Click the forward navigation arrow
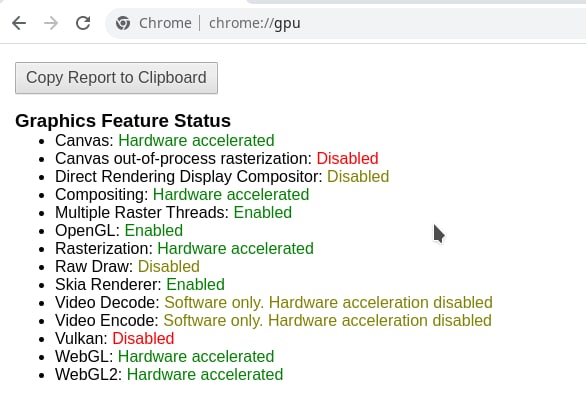The image size is (586, 394). (x=51, y=23)
